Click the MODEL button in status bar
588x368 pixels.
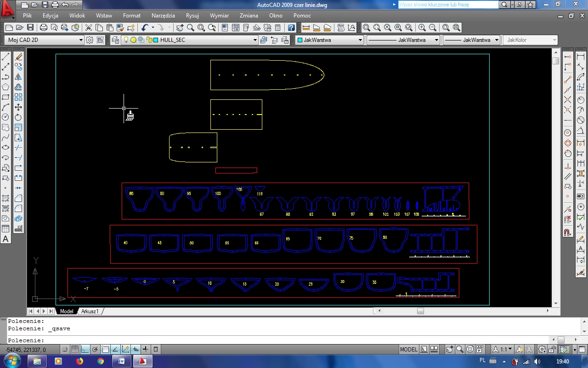(x=408, y=349)
